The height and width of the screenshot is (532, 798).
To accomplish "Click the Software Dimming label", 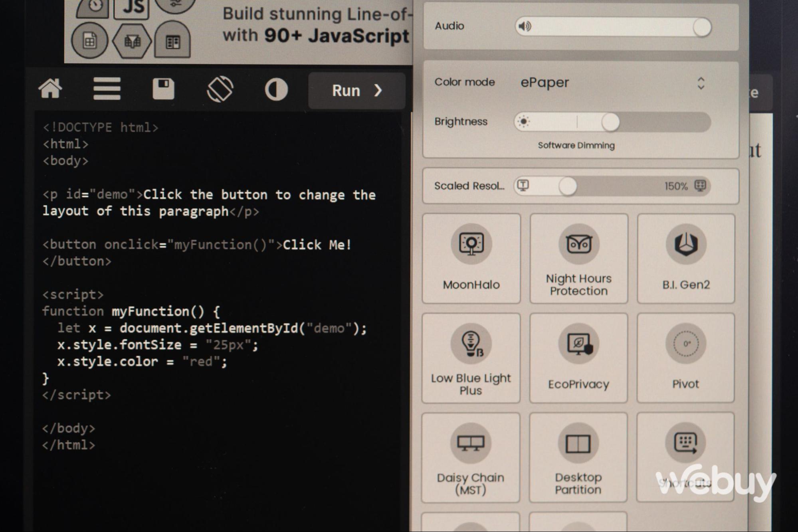I will pos(576,145).
